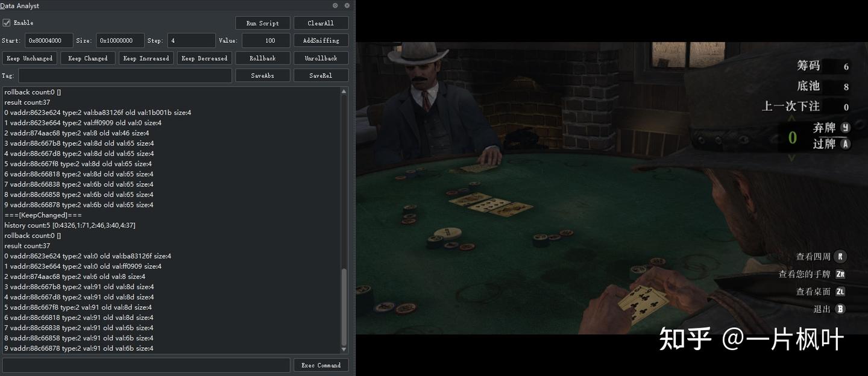868x376 pixels.
Task: Click the results log scrollbar thumb
Action: tap(344, 307)
